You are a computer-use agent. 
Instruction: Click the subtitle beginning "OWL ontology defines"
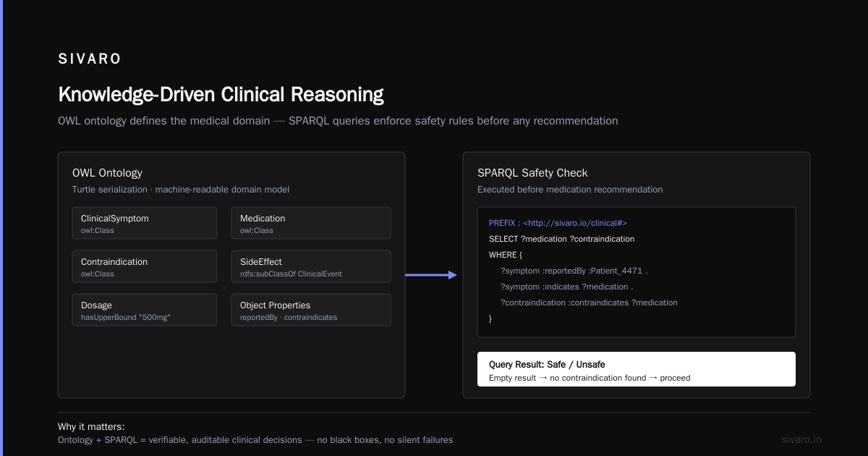338,121
